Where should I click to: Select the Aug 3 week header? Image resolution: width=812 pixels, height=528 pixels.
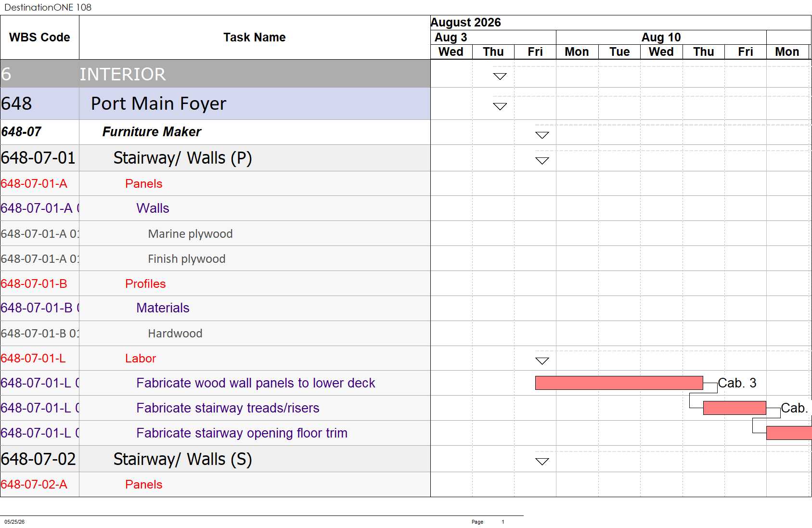(x=493, y=38)
